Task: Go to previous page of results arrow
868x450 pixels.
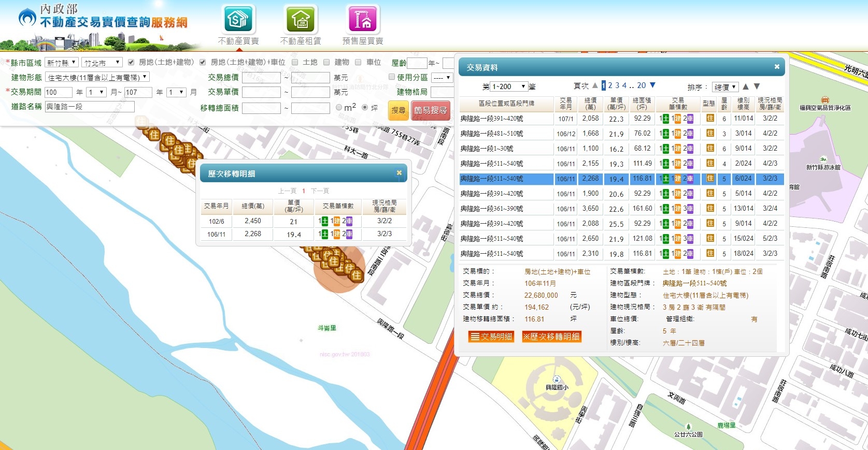Action: [595, 85]
